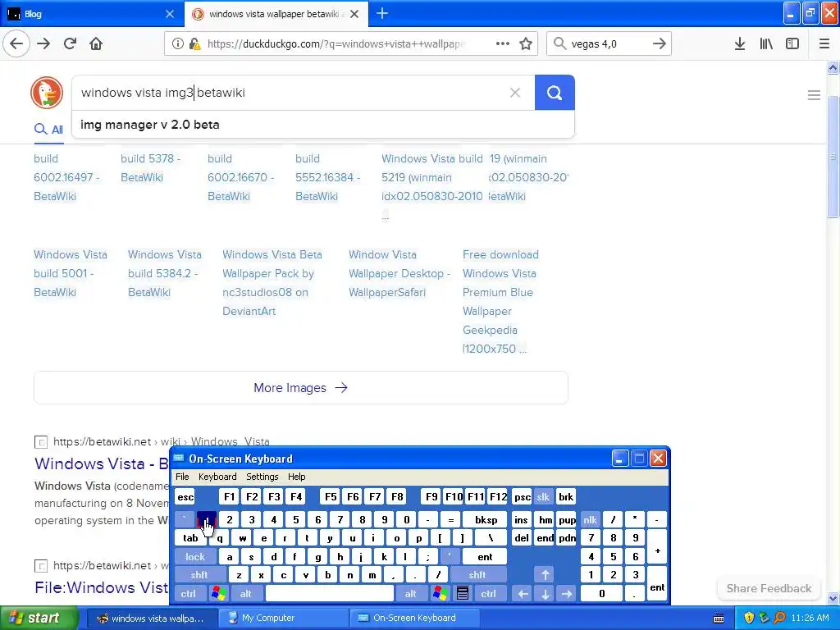Click the esc key
Viewport: 840px width, 630px height.
pos(185,496)
